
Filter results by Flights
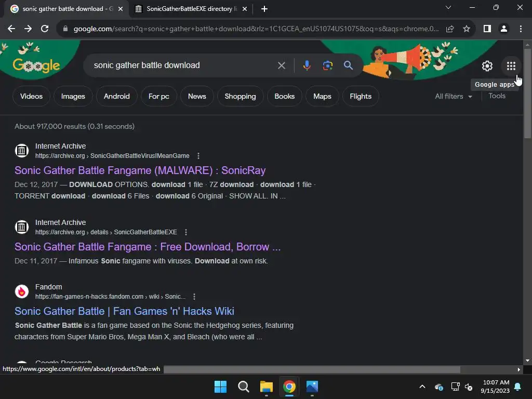(x=361, y=96)
